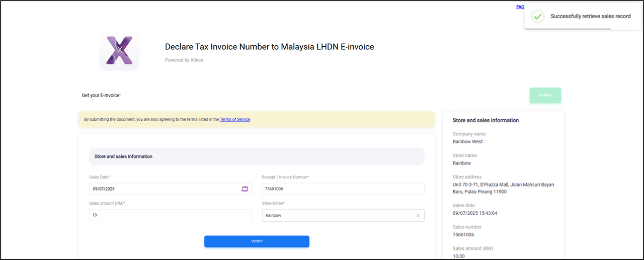Click the green SUBMIT button

pyautogui.click(x=545, y=95)
